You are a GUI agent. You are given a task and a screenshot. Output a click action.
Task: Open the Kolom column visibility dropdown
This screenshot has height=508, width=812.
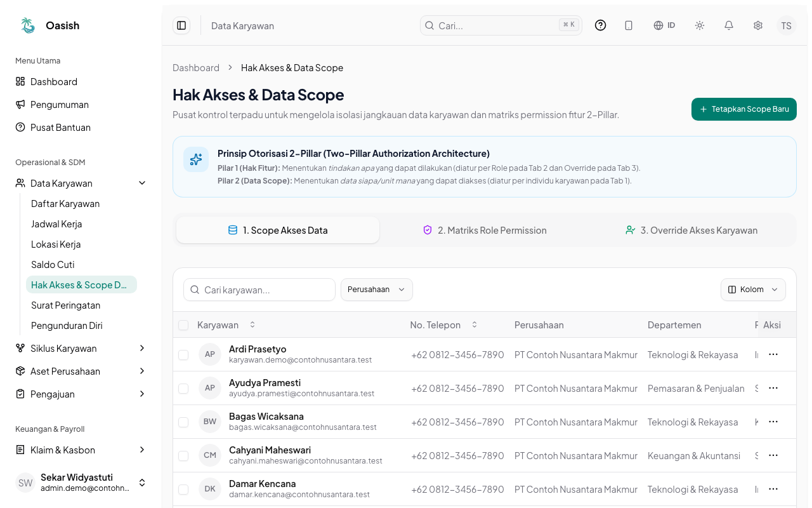point(753,290)
